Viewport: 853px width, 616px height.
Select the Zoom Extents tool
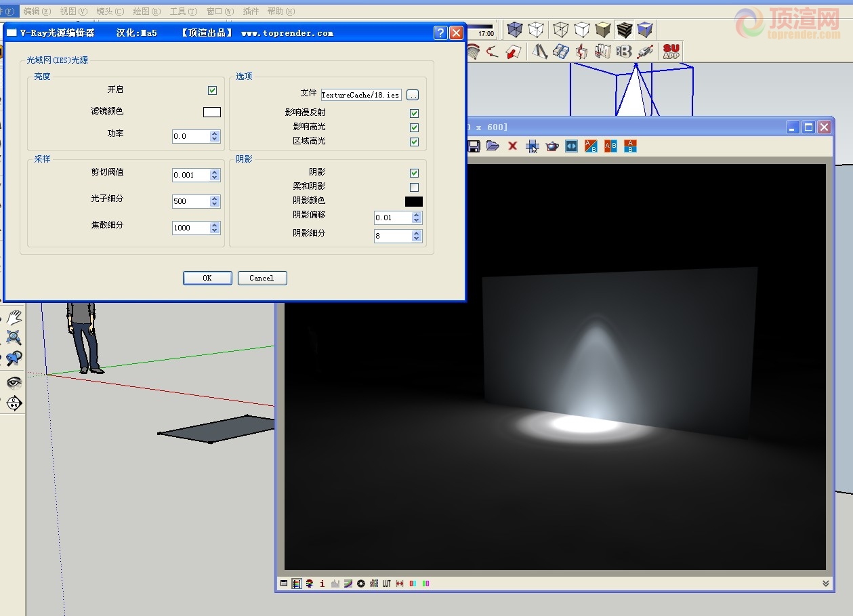point(14,337)
